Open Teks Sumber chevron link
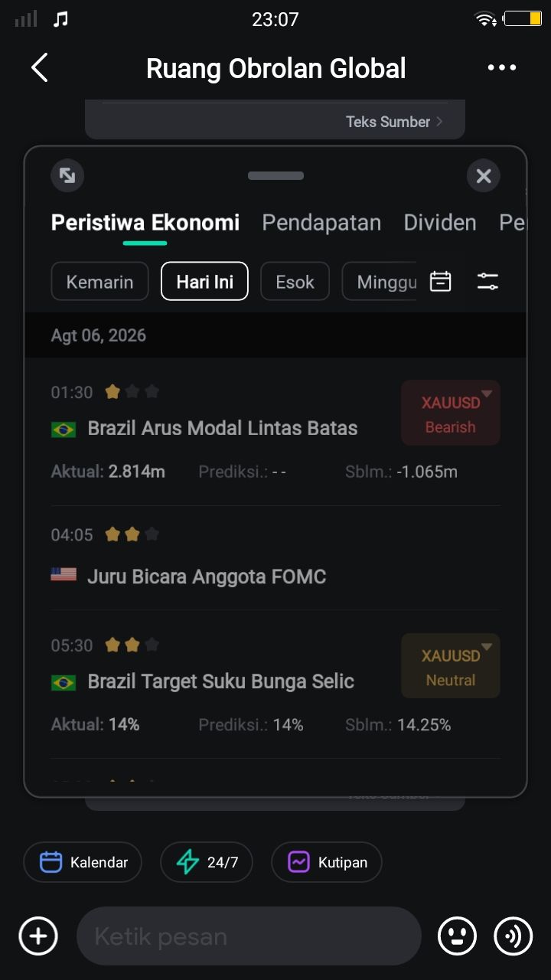This screenshot has width=551, height=980. [x=394, y=122]
